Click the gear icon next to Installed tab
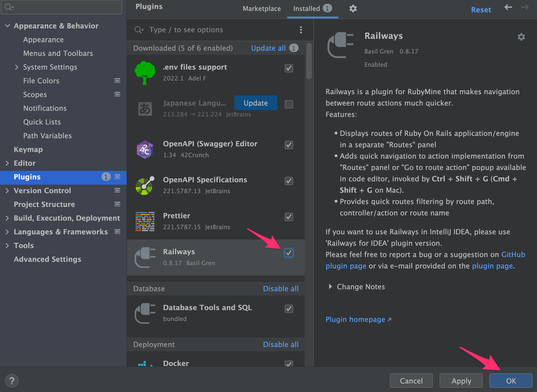Viewport: 537px width, 392px height. (x=353, y=8)
